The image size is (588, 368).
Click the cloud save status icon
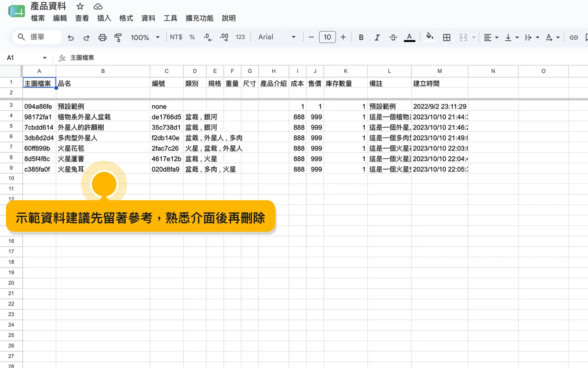(98, 6)
